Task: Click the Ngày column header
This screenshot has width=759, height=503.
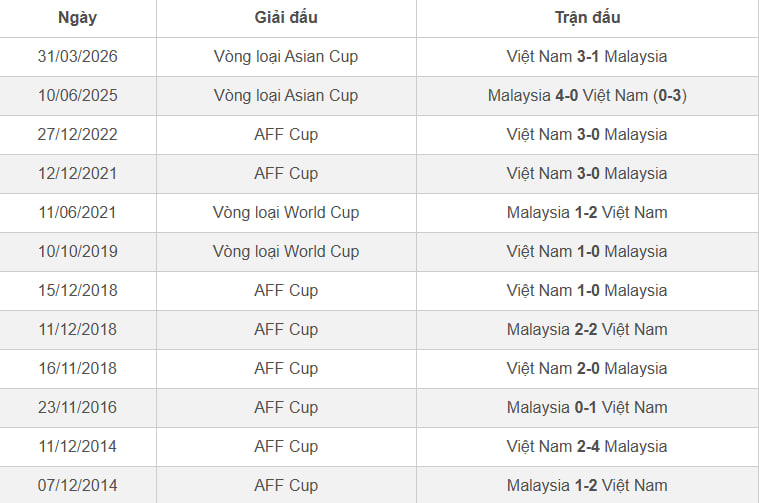Action: (77, 18)
